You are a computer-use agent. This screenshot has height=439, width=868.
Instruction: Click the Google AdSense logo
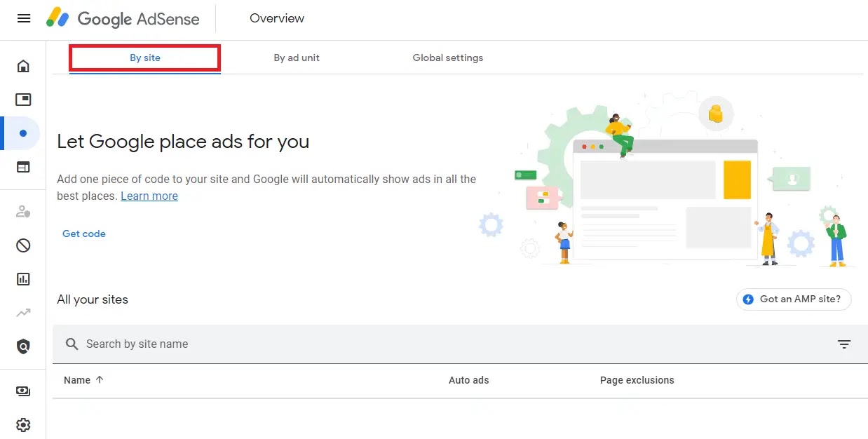pos(123,19)
